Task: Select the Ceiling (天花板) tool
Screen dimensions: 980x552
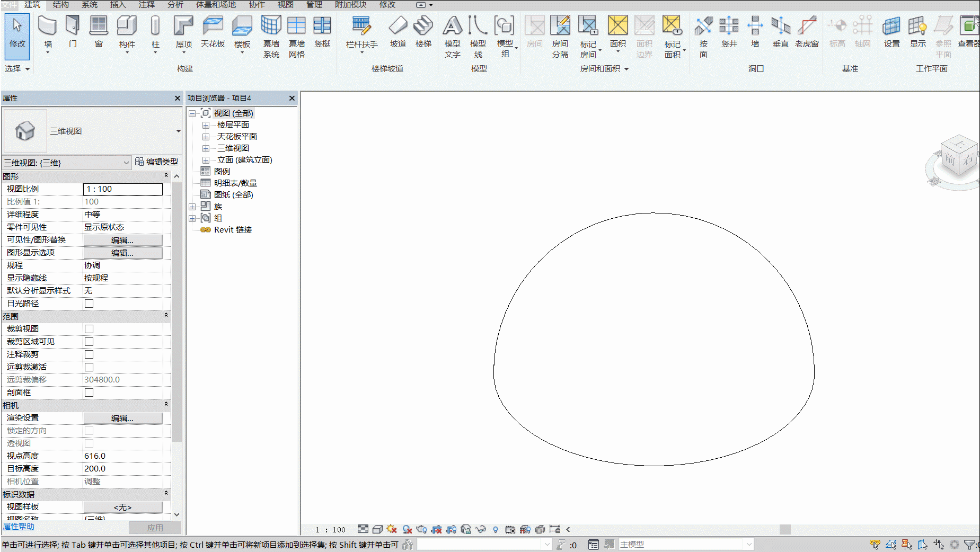Action: 213,32
